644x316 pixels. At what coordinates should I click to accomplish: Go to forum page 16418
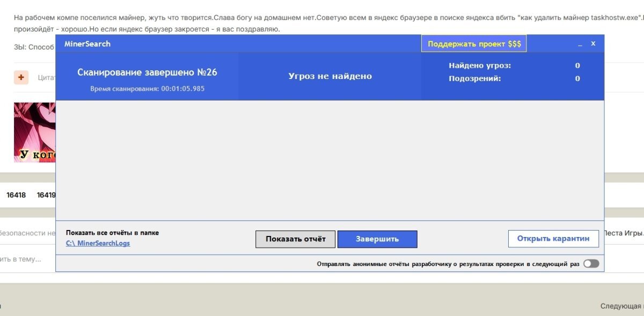point(16,195)
